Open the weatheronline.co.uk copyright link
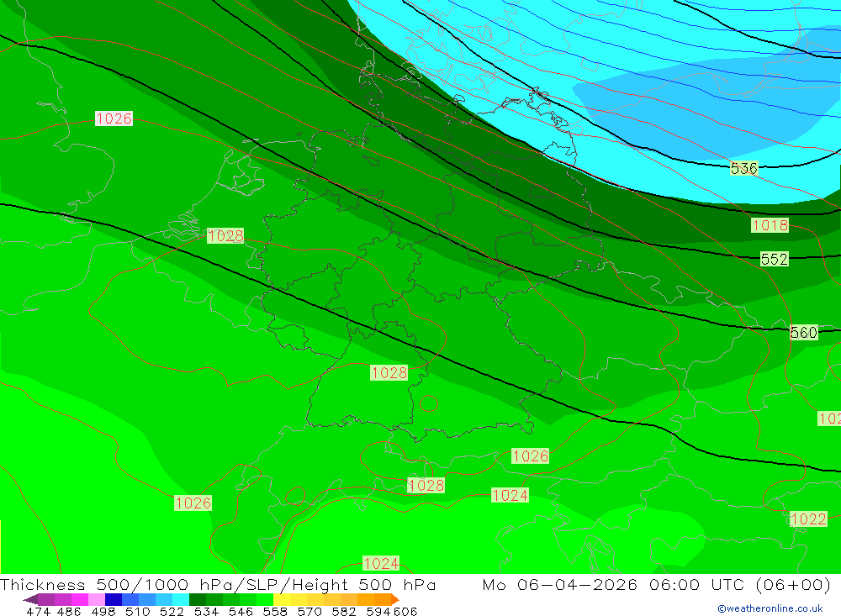The image size is (841, 616). [770, 608]
